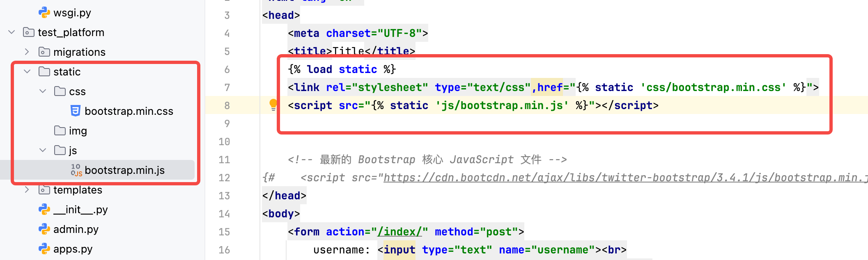Click the Title text inside title tag
The image size is (868, 260).
point(348,51)
